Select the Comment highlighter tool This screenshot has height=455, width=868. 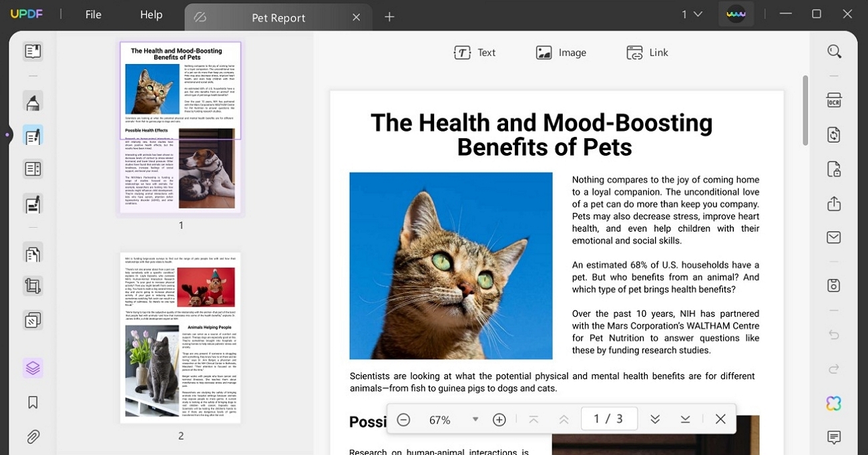click(33, 102)
